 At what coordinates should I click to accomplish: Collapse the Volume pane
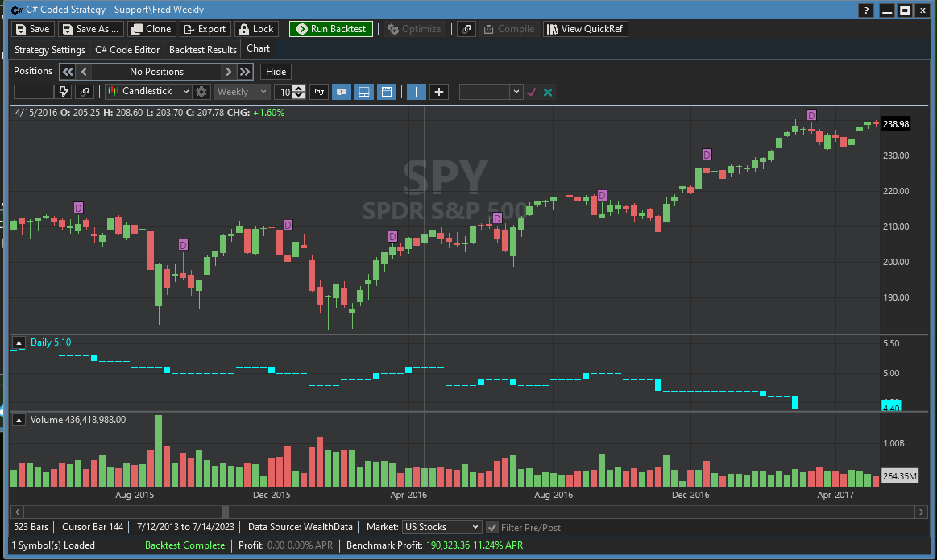click(19, 420)
